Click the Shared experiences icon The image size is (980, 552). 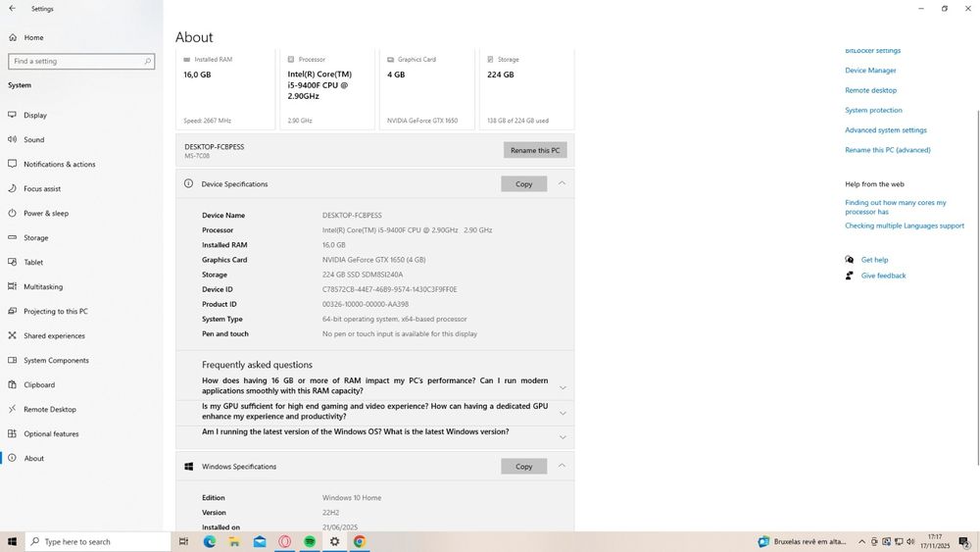pos(12,335)
